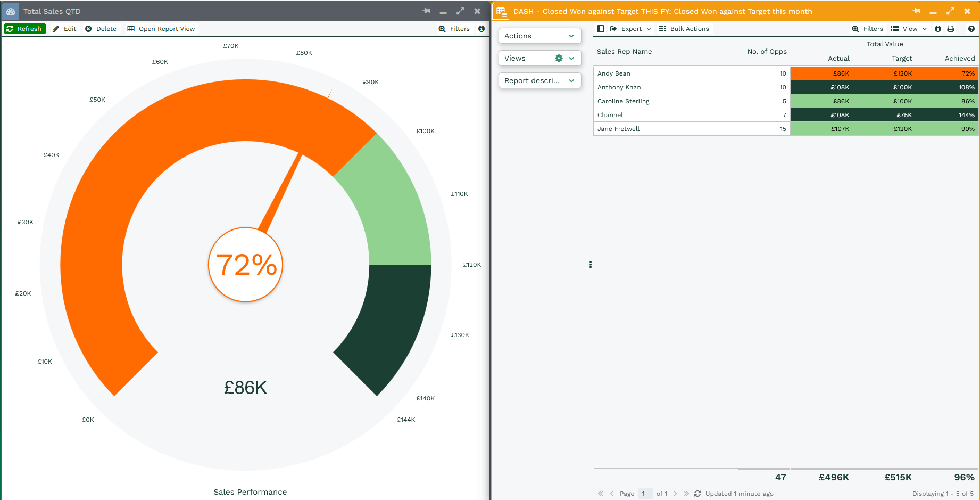
Task: Open Filters in the gauge panel
Action: 454,29
